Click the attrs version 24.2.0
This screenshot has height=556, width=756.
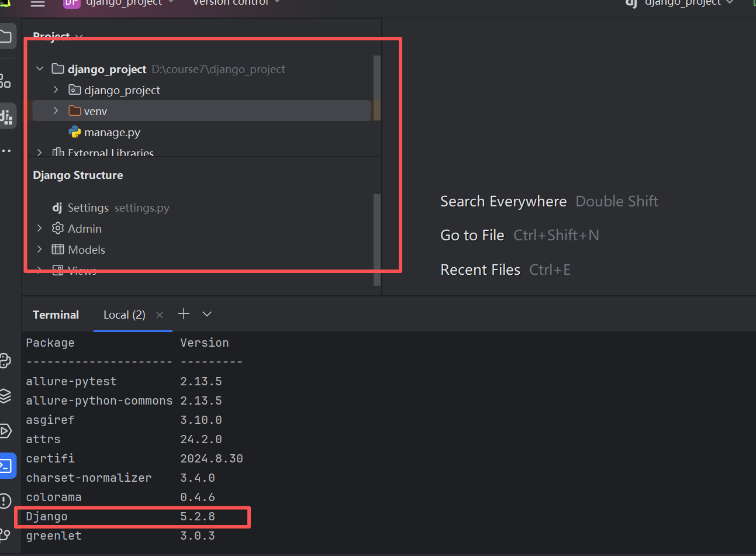(x=201, y=439)
